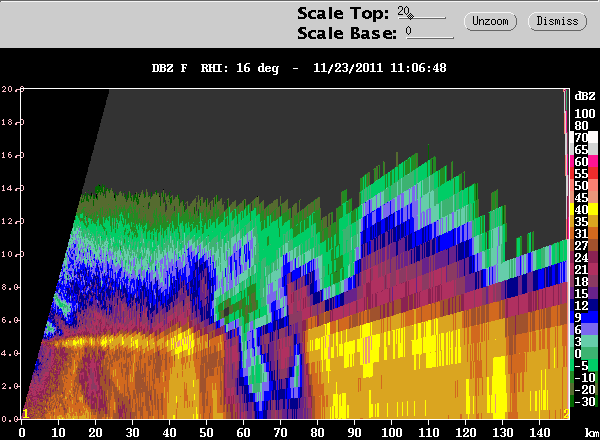
Task: Click the 'Scale Base:' label
Action: coord(347,33)
